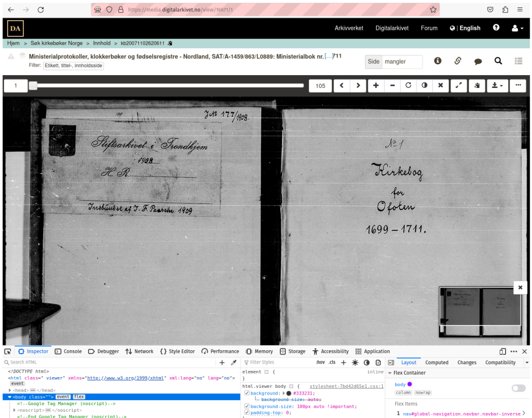Collapse the body element node
The image size is (532, 418).
[10, 397]
